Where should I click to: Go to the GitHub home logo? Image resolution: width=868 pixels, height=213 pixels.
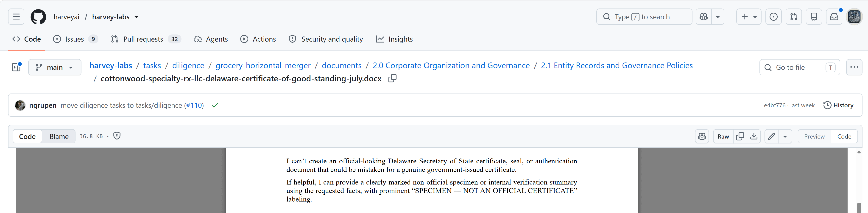(x=38, y=17)
